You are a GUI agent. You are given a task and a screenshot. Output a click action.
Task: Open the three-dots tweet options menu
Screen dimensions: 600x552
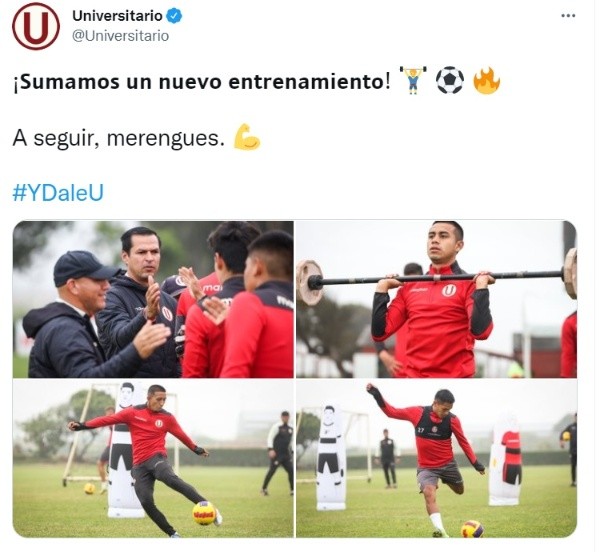[568, 16]
